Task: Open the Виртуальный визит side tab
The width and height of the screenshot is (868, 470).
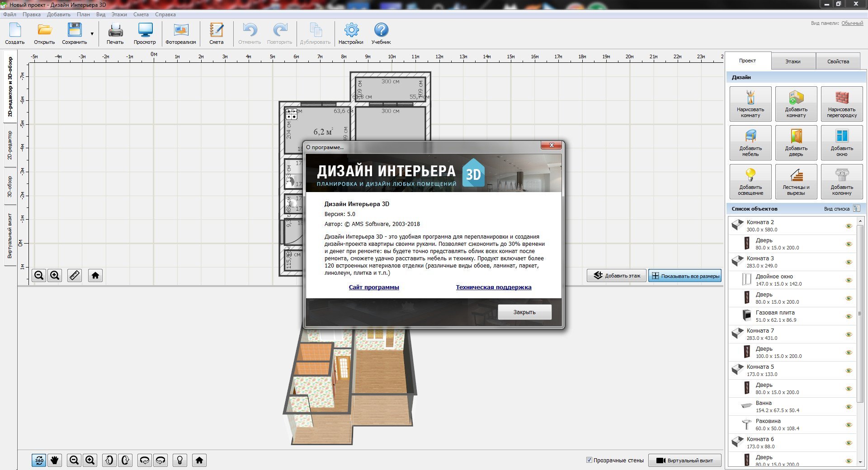Action: [x=10, y=235]
